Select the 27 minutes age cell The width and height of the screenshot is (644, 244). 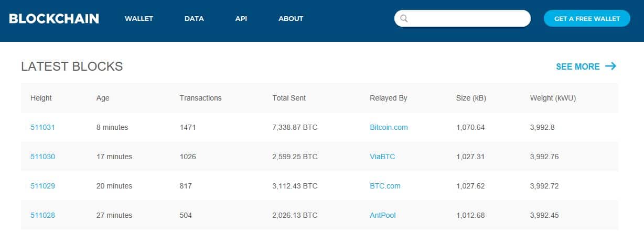(114, 215)
